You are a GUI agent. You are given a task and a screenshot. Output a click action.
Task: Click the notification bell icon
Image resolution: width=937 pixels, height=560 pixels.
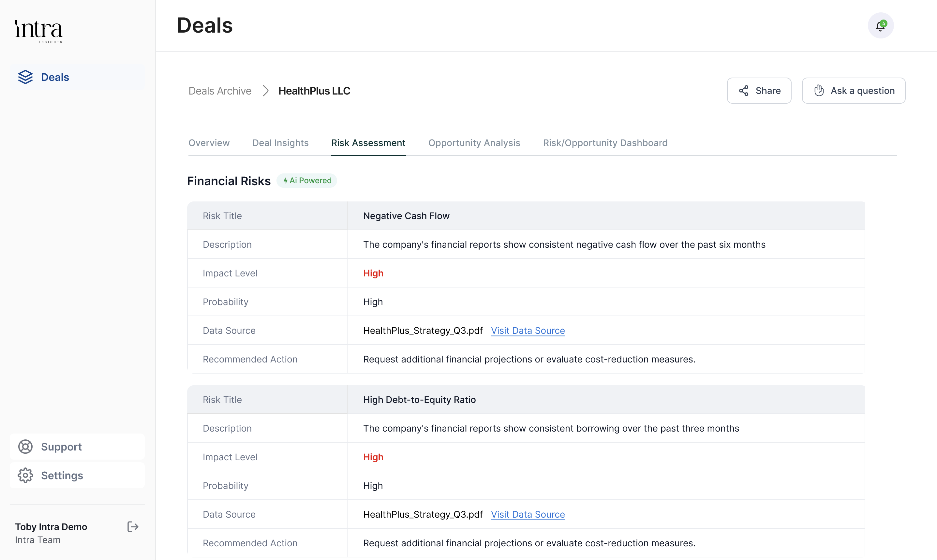pyautogui.click(x=880, y=26)
